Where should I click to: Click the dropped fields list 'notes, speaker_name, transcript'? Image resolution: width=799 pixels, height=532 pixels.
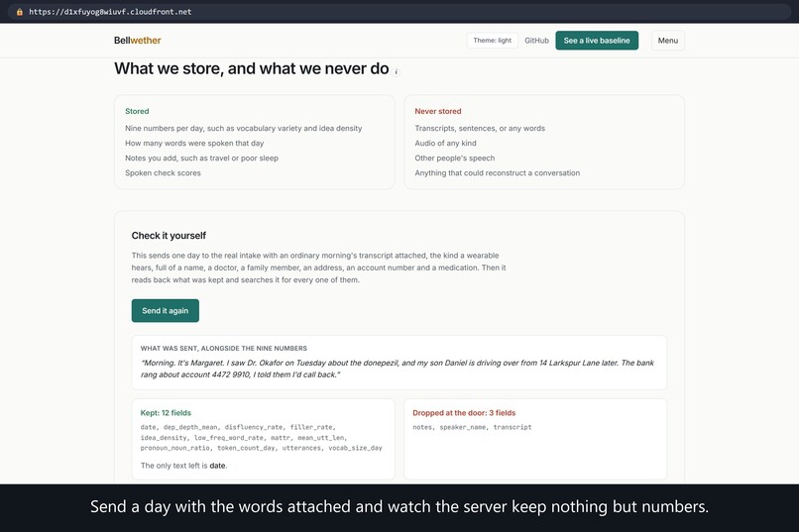point(472,427)
